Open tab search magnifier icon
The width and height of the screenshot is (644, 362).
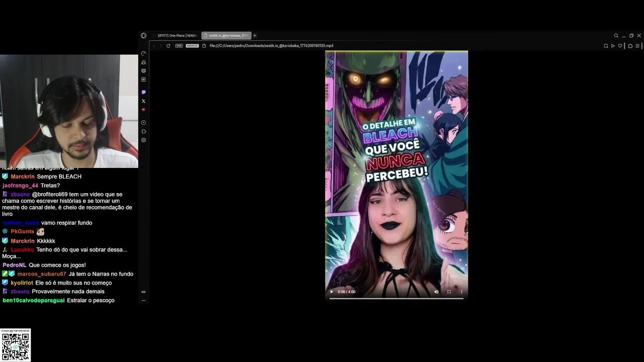click(616, 36)
